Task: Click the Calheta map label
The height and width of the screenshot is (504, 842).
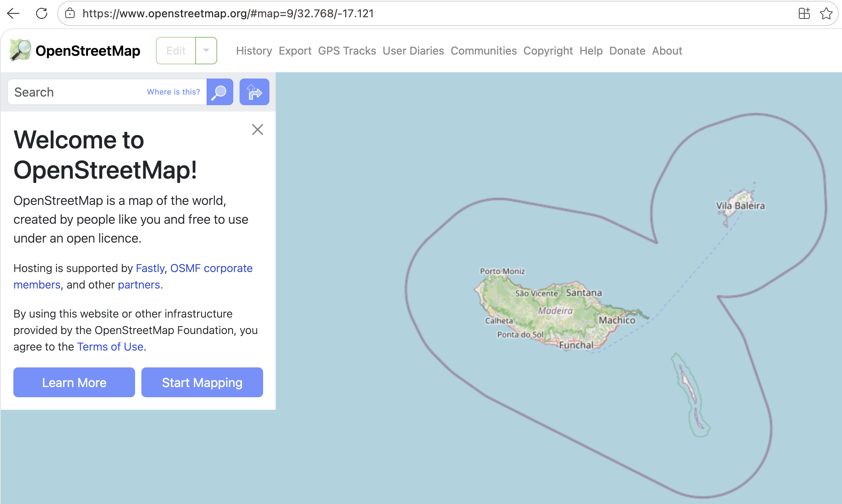Action: pyautogui.click(x=499, y=320)
